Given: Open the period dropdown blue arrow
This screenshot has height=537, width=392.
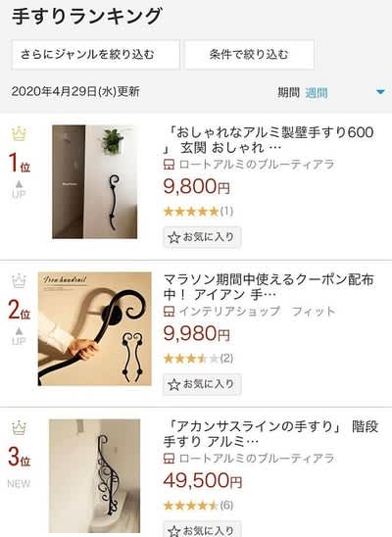Looking at the screenshot, I should tap(380, 92).
